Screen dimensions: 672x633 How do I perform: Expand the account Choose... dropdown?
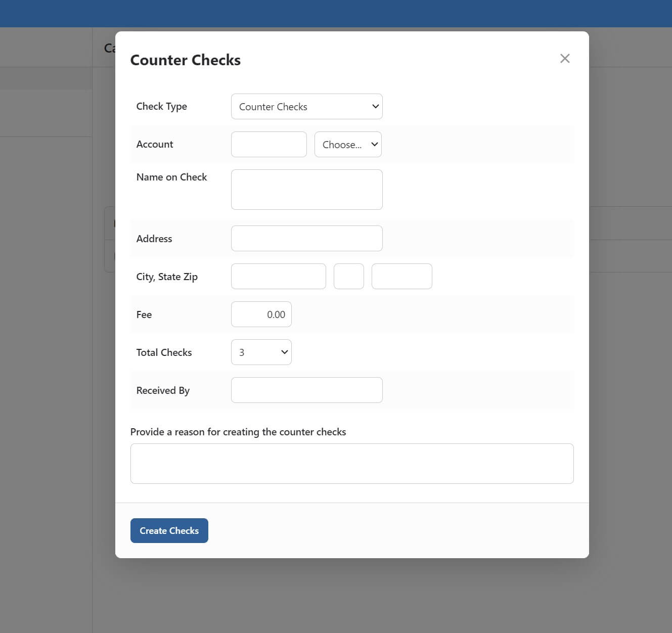[x=348, y=145]
